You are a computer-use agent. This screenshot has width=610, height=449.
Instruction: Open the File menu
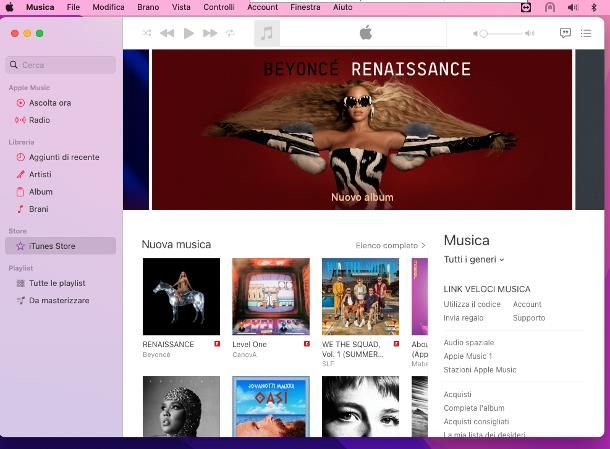73,7
